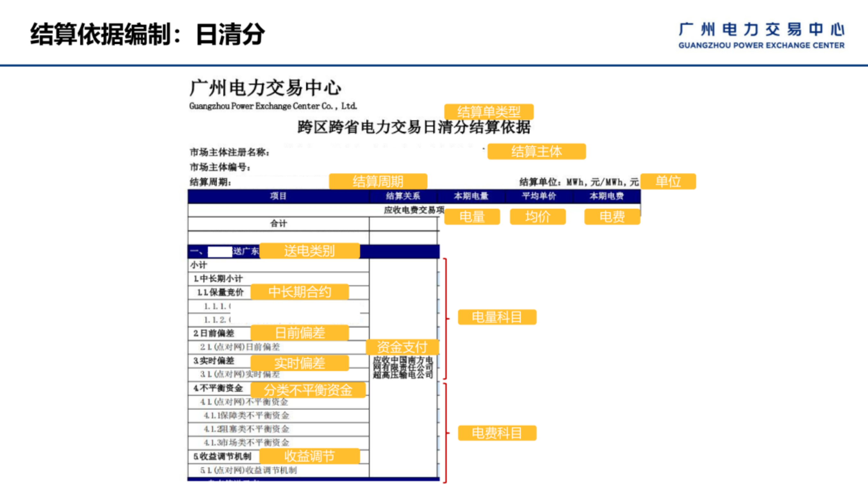
Task: Click the '4.1.1保障类不平衡资金' row
Action: click(278, 416)
